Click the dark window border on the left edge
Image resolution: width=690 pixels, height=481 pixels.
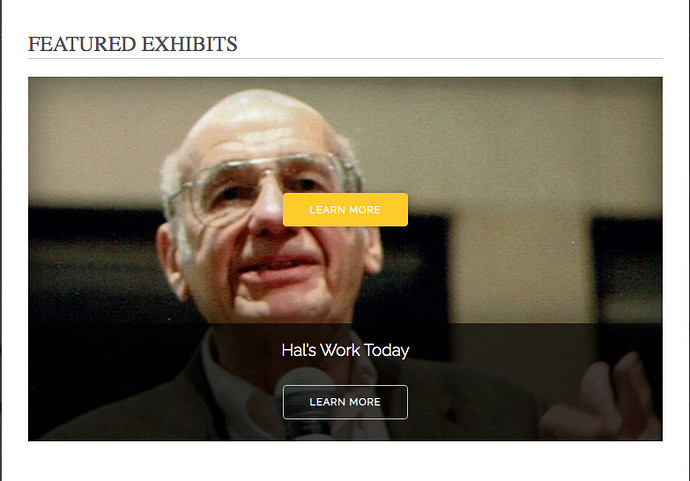tap(1, 240)
